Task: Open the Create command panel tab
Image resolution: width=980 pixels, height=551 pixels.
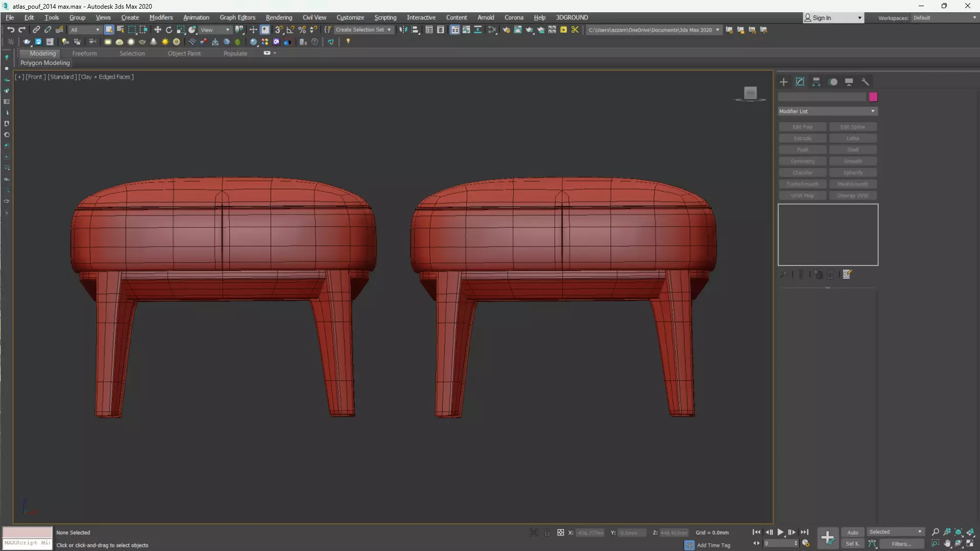Action: 783,82
